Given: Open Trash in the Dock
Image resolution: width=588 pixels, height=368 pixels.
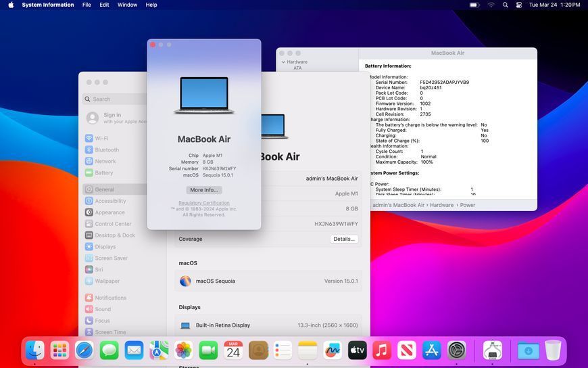Looking at the screenshot, I should (553, 350).
